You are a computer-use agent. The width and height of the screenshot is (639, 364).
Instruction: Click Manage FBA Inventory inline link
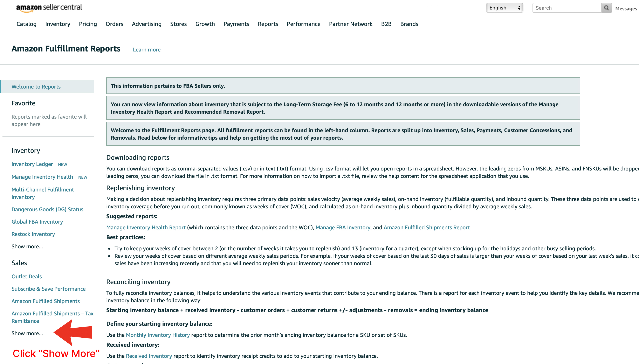pyautogui.click(x=343, y=227)
